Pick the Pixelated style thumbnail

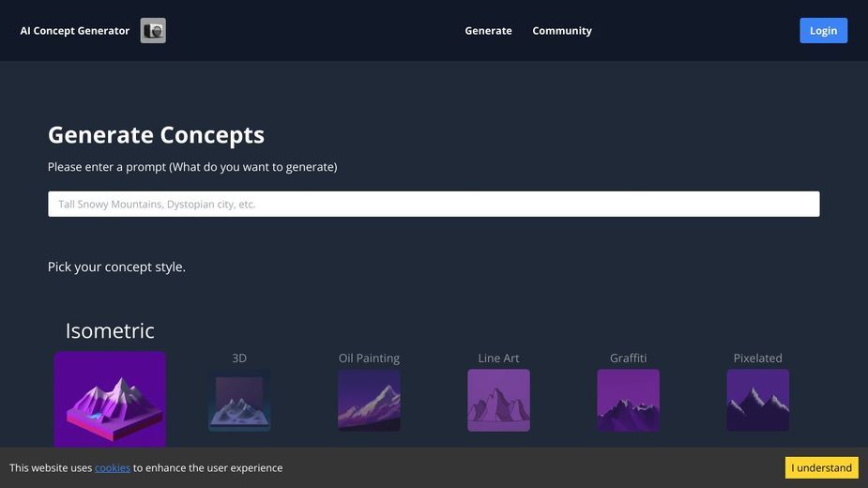coord(758,400)
